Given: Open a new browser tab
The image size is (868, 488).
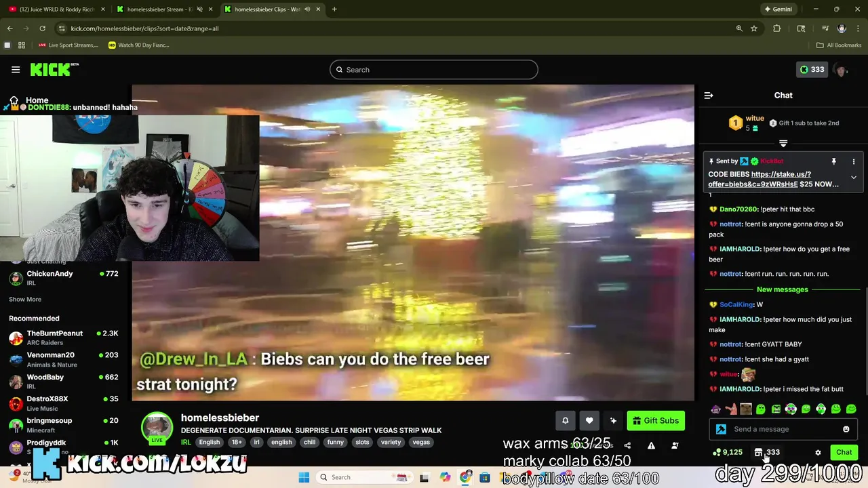Looking at the screenshot, I should [x=334, y=9].
